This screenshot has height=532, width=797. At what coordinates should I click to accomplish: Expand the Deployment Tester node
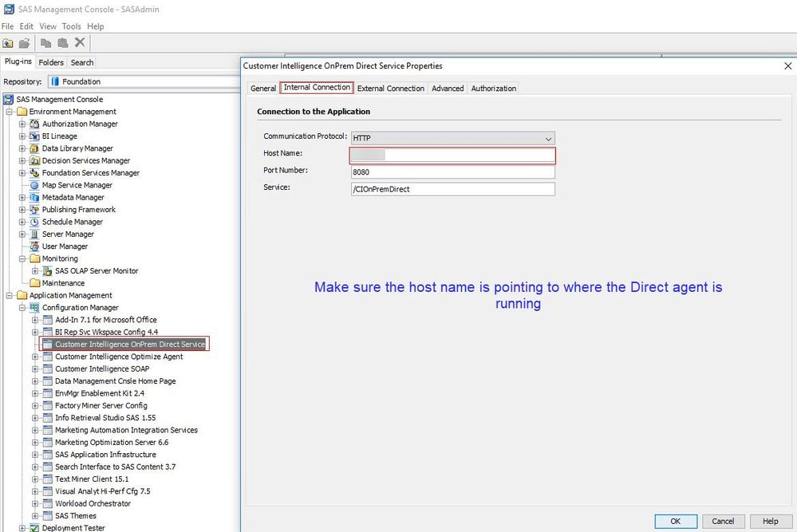(x=22, y=528)
